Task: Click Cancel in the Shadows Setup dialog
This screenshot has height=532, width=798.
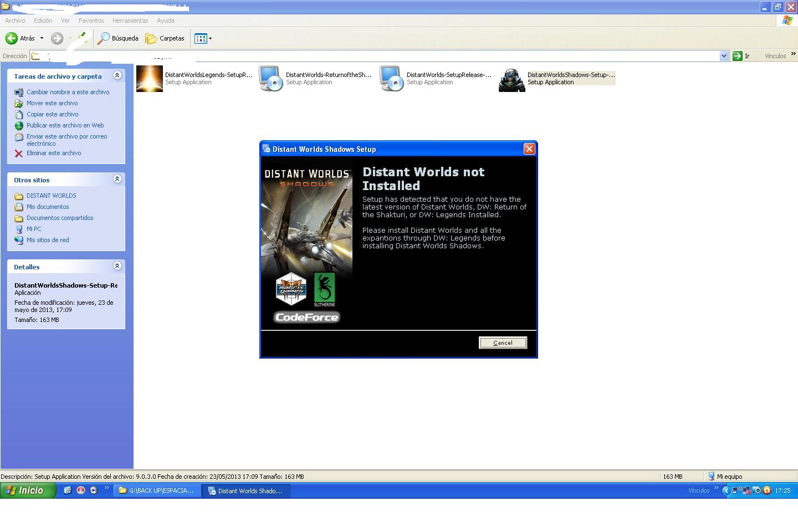Action: tap(503, 343)
